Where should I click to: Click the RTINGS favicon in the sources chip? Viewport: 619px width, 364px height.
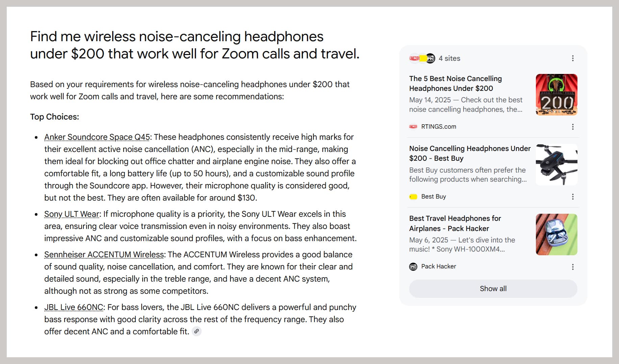(413, 58)
